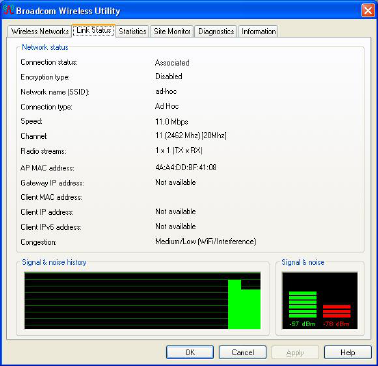The image size is (378, 366).
Task: Open the Diagnostics tab
Action: click(216, 31)
